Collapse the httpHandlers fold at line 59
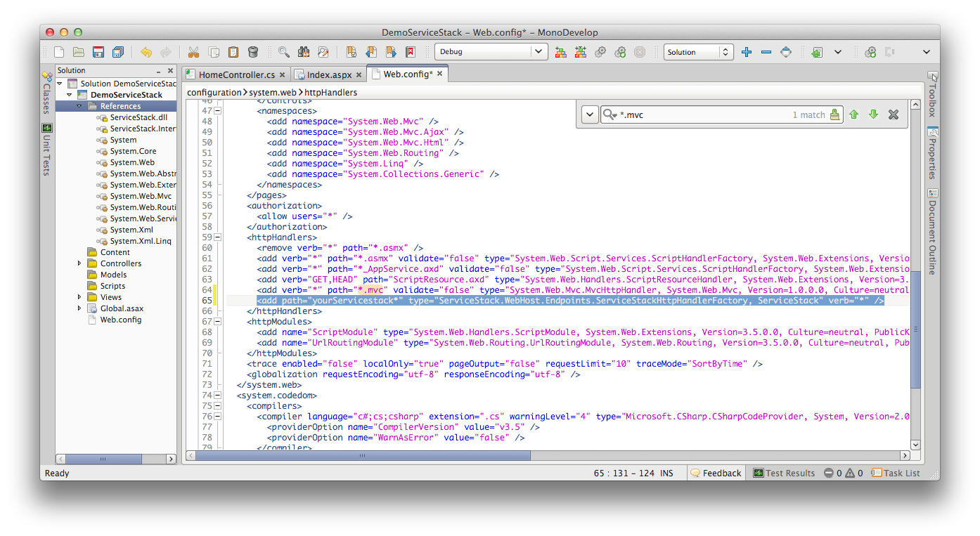 (217, 237)
